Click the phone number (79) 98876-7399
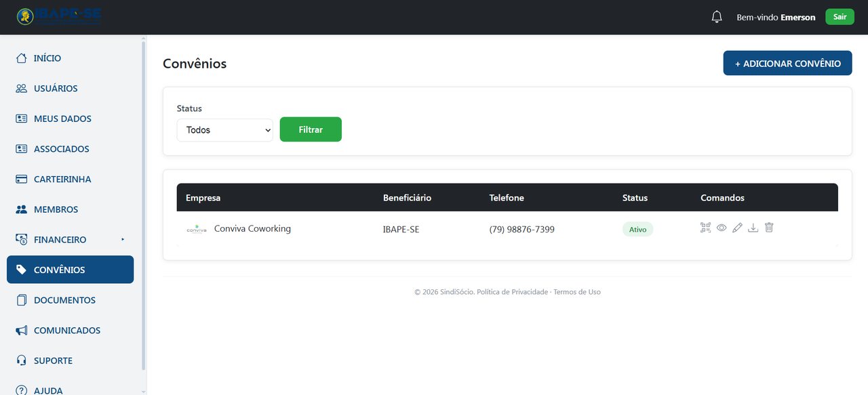 [x=522, y=230]
